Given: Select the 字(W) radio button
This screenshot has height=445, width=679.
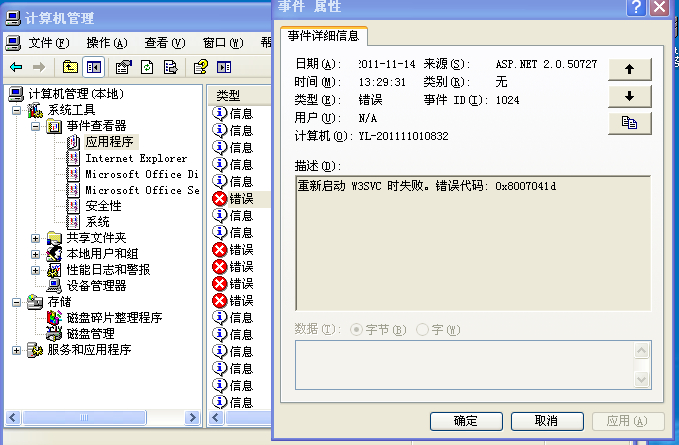Looking at the screenshot, I should (422, 330).
